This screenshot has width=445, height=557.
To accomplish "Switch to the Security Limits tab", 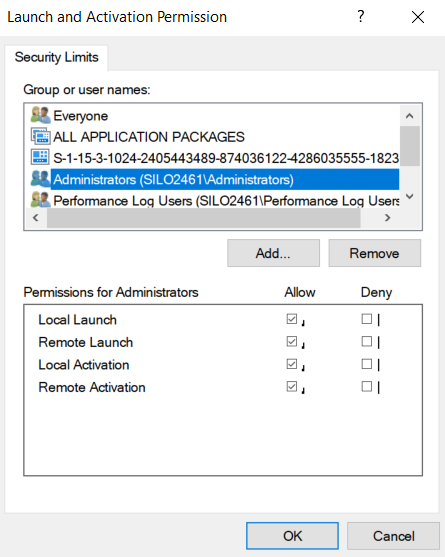I will click(x=56, y=58).
